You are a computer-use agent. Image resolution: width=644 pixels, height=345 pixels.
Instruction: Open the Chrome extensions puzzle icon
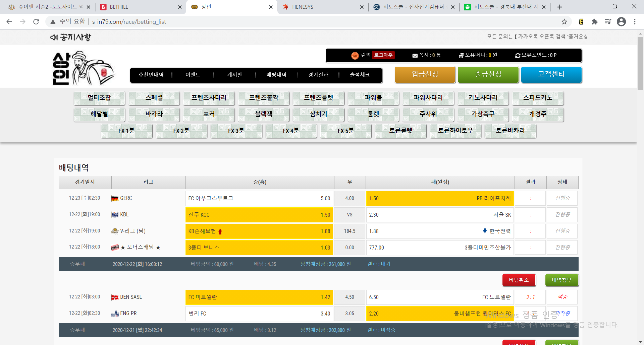click(x=594, y=22)
